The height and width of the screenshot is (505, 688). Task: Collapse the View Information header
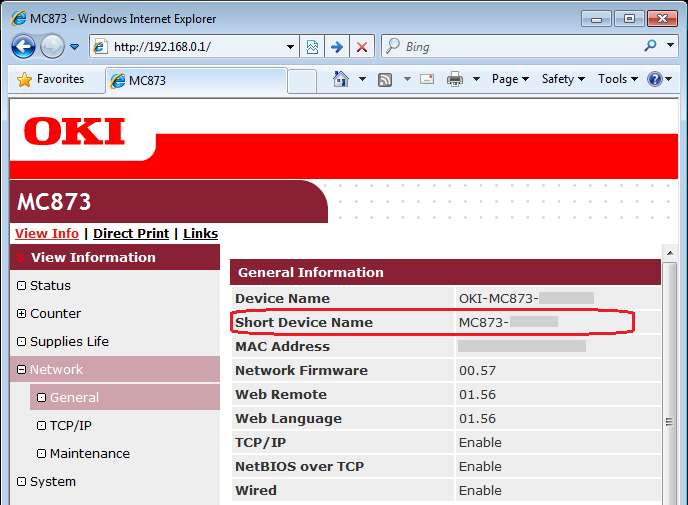pyautogui.click(x=115, y=258)
